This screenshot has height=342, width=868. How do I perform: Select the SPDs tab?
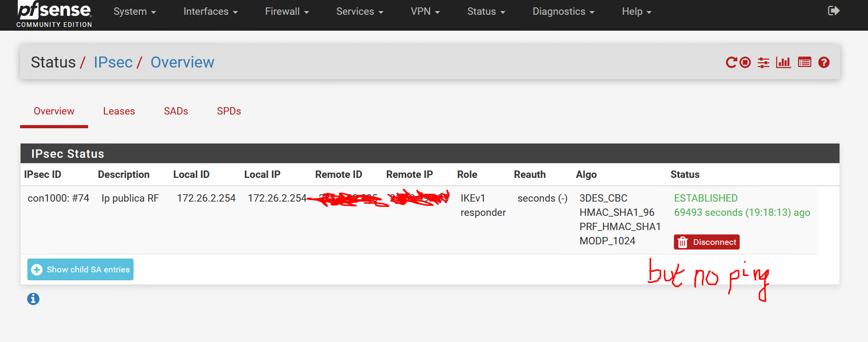coord(229,111)
